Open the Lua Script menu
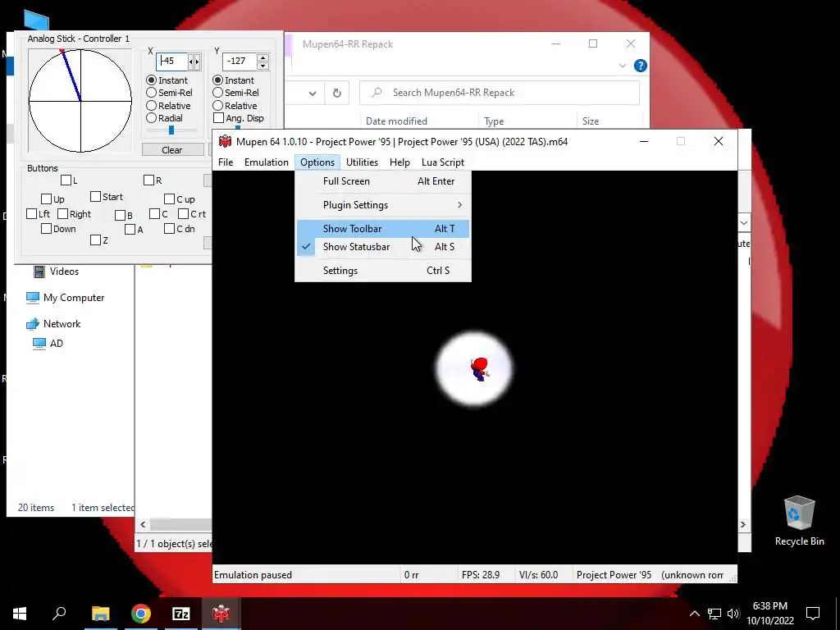The image size is (840, 630). [442, 162]
